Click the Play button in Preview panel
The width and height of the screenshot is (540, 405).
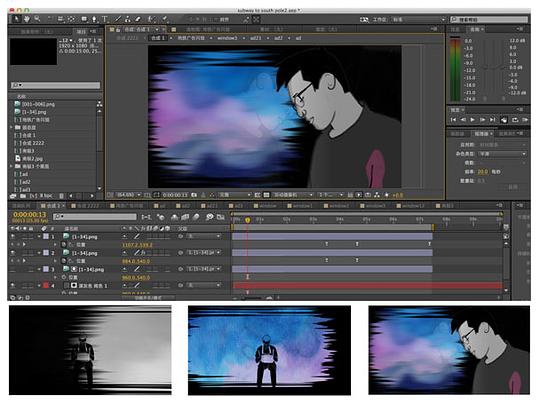(x=472, y=120)
